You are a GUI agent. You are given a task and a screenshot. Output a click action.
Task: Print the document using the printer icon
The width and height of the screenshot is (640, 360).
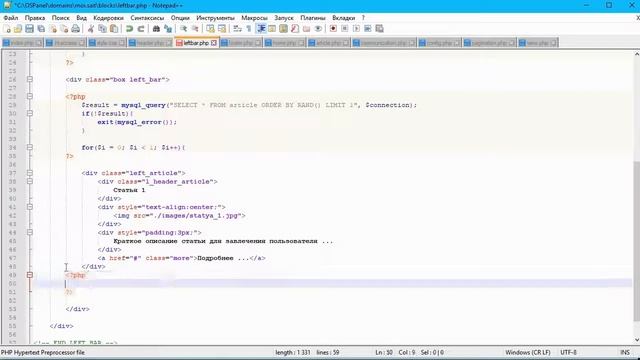point(76,29)
